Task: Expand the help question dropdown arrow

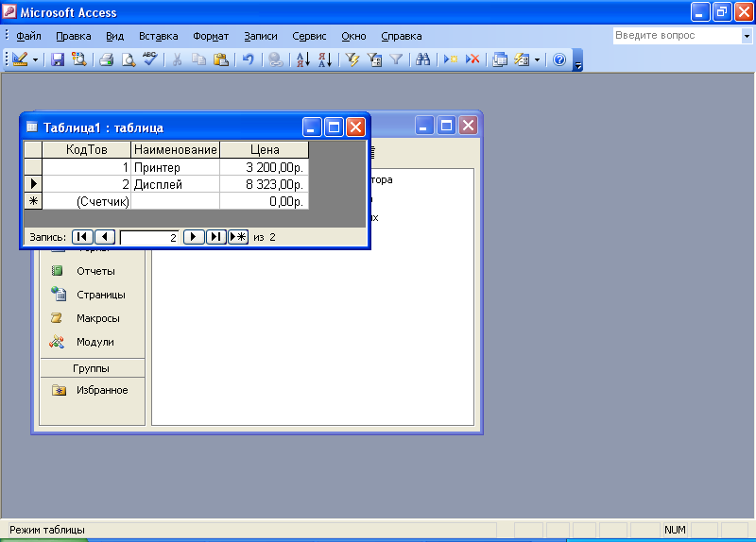Action: (x=747, y=36)
